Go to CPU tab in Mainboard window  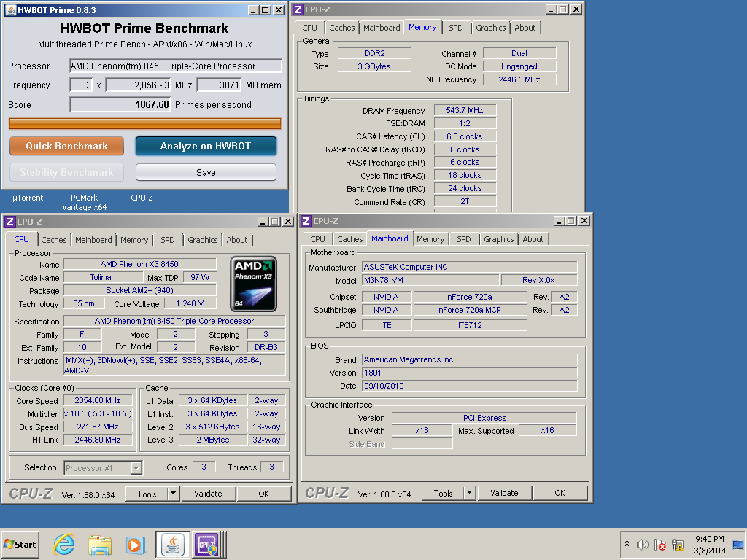318,239
